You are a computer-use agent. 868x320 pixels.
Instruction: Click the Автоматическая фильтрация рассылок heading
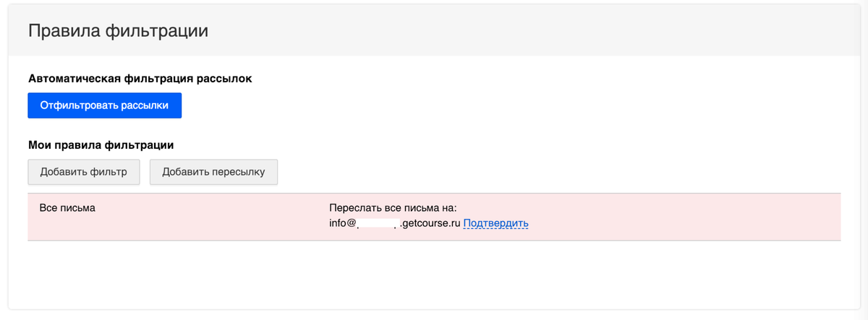(140, 78)
